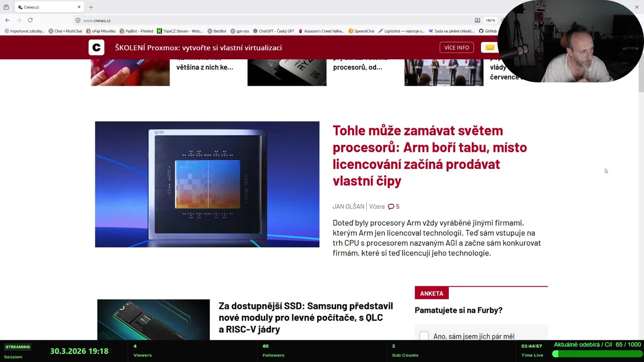Image resolution: width=644 pixels, height=362 pixels.
Task: Open the press conference article thumbnail
Action: click(x=444, y=72)
